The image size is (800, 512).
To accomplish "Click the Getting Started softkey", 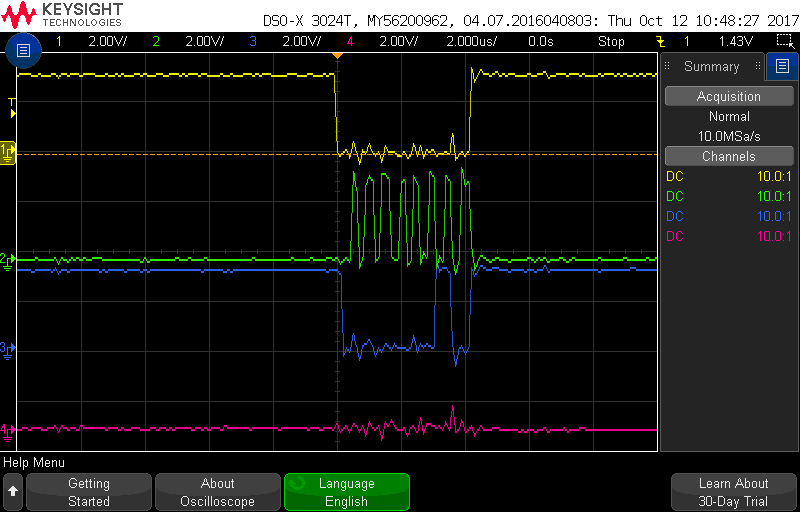I will click(89, 492).
